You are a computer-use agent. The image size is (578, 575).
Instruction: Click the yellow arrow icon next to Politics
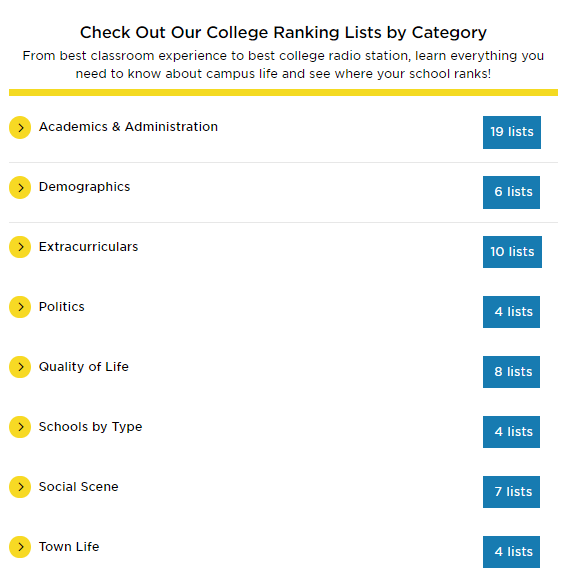[x=20, y=307]
